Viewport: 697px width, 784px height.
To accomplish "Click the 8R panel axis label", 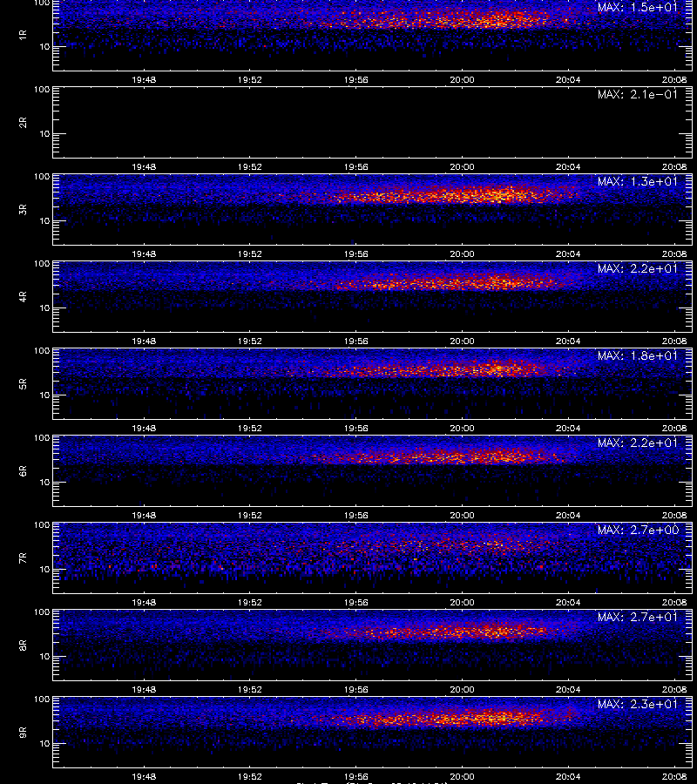I will click(23, 645).
